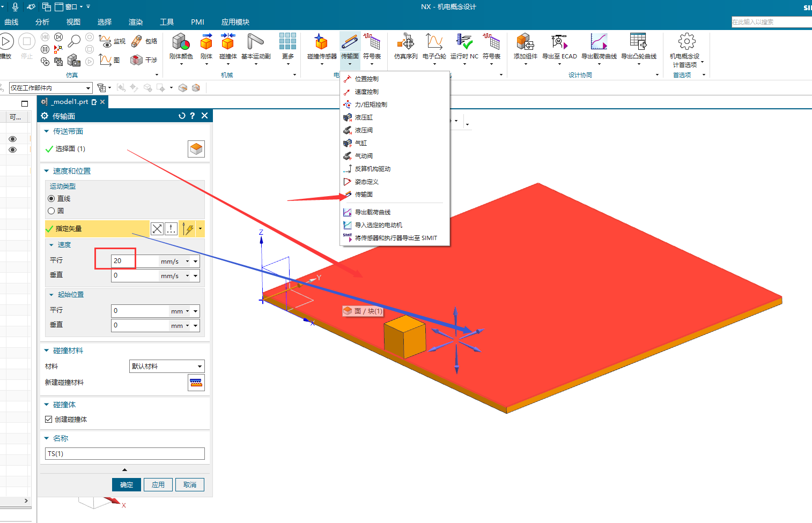
Task: Select the Circle (圆) motion type radio
Action: click(51, 211)
